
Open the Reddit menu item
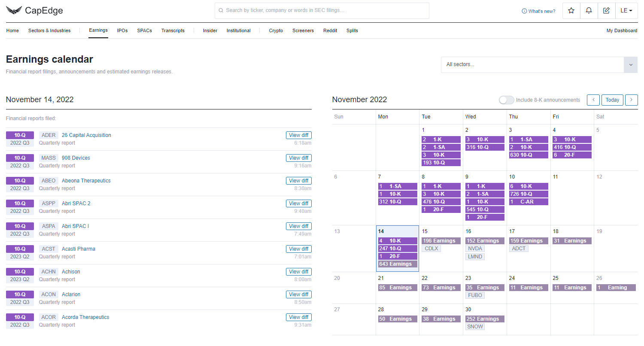[330, 30]
